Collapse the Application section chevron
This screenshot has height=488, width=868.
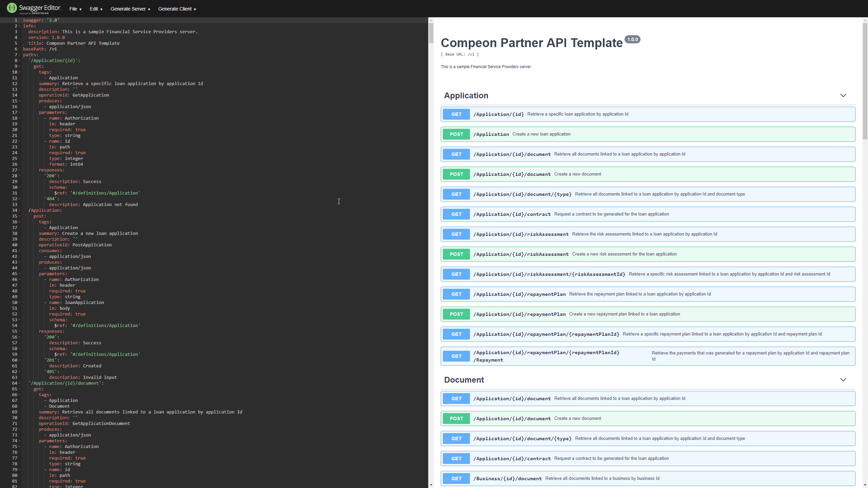click(843, 96)
